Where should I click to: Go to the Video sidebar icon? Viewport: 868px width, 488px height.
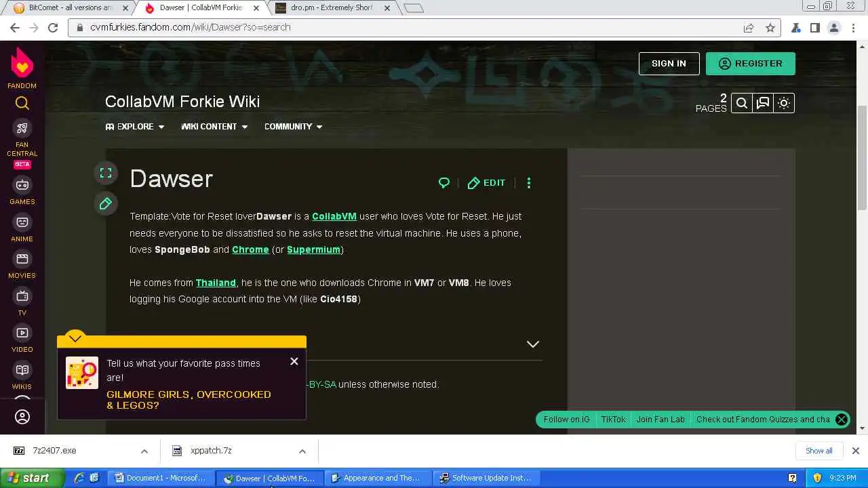tap(22, 333)
